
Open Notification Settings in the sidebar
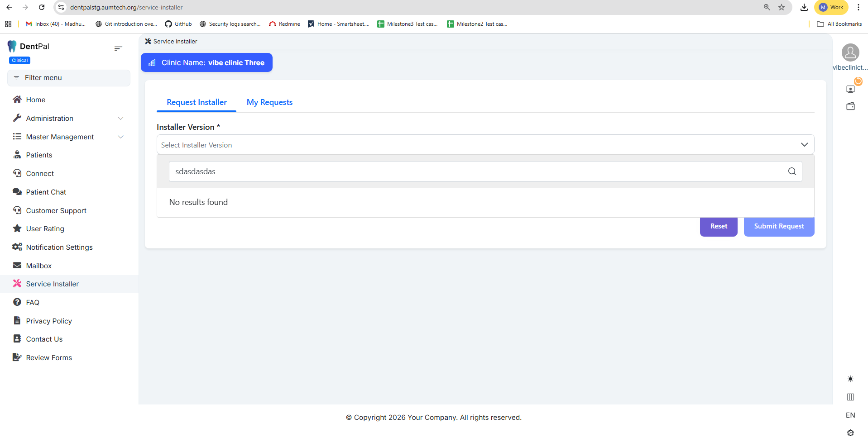[x=59, y=247]
